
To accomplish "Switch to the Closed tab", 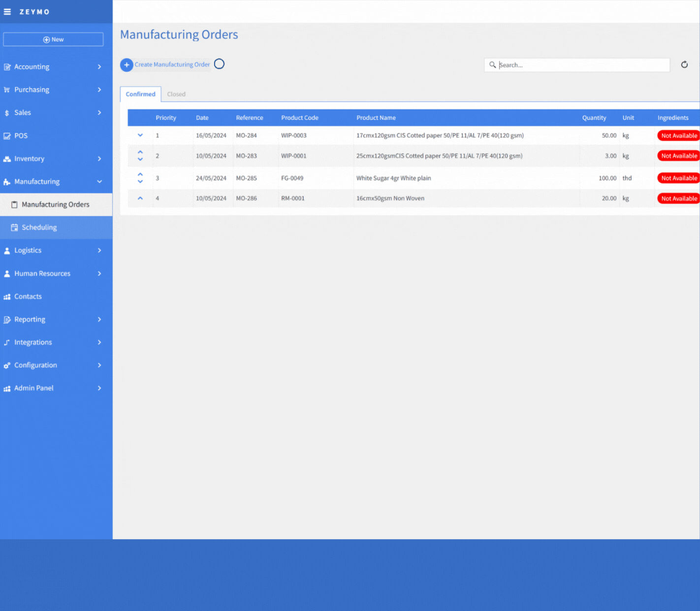I will pos(176,94).
